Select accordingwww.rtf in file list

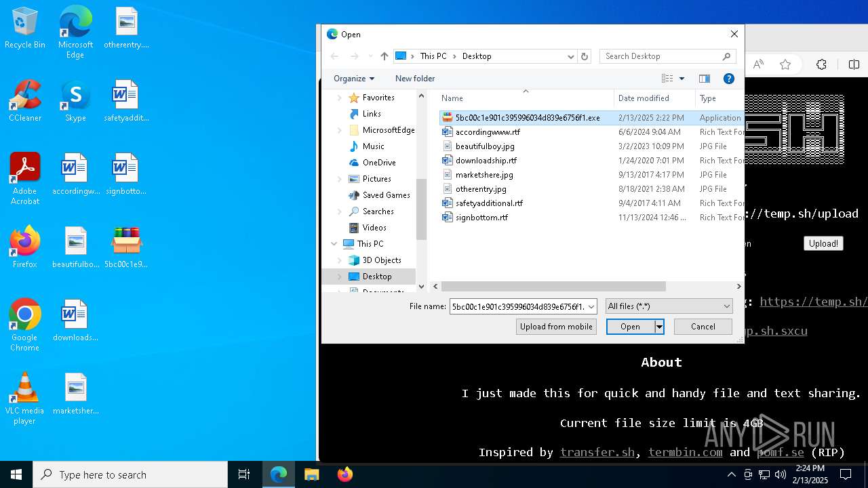pos(488,132)
